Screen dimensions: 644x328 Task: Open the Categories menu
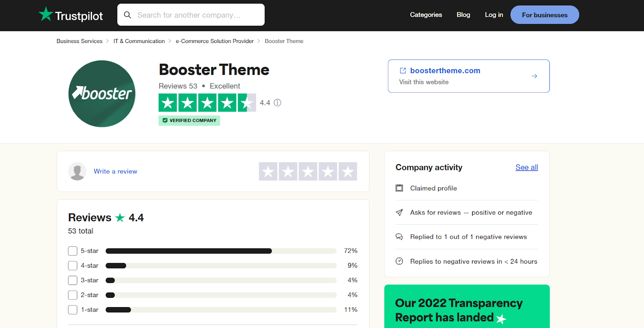(426, 15)
